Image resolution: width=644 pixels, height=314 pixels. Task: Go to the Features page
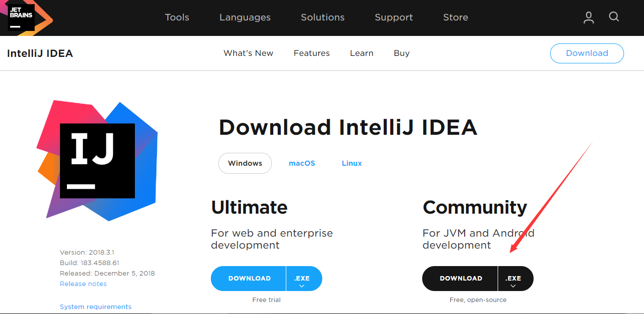[x=312, y=53]
